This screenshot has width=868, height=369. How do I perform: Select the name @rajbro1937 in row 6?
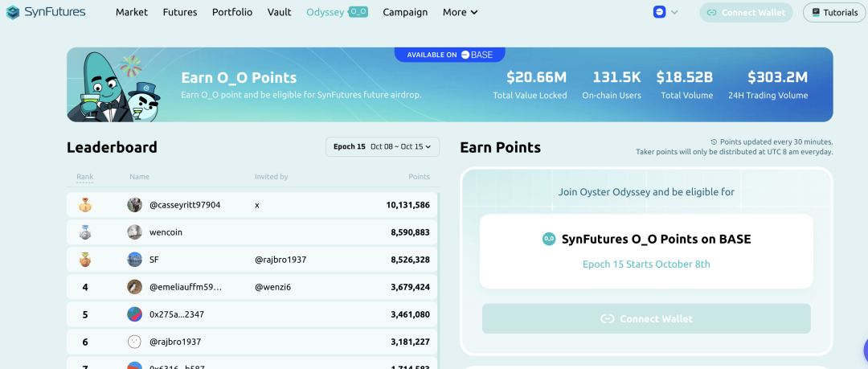coord(175,342)
